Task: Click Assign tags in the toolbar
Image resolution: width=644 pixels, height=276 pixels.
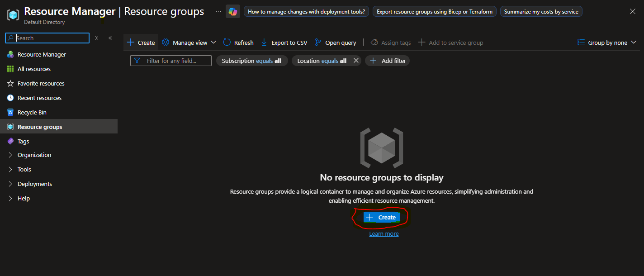Action: click(391, 43)
